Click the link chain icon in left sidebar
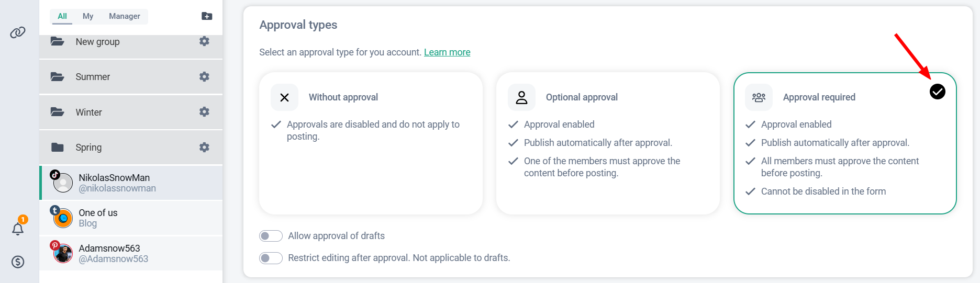The width and height of the screenshot is (980, 283). click(18, 32)
